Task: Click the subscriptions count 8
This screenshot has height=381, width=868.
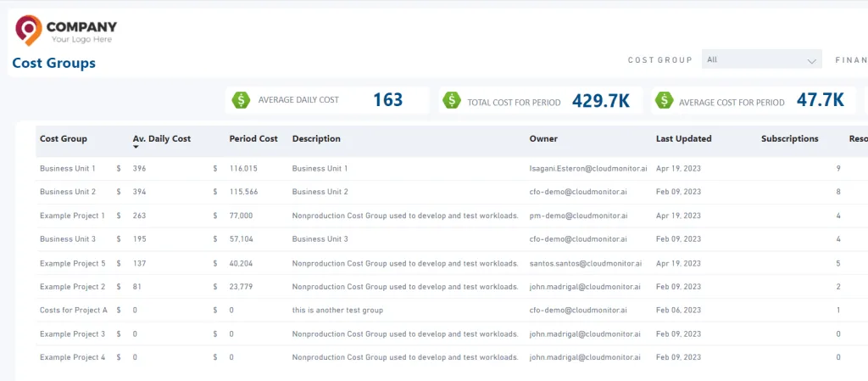Action: tap(838, 192)
